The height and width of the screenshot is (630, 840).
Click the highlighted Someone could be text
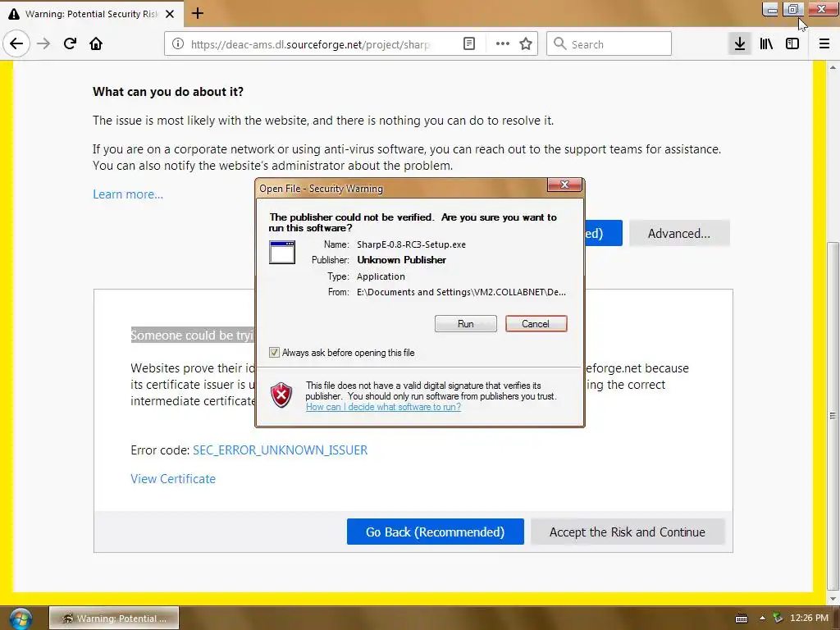(192, 336)
